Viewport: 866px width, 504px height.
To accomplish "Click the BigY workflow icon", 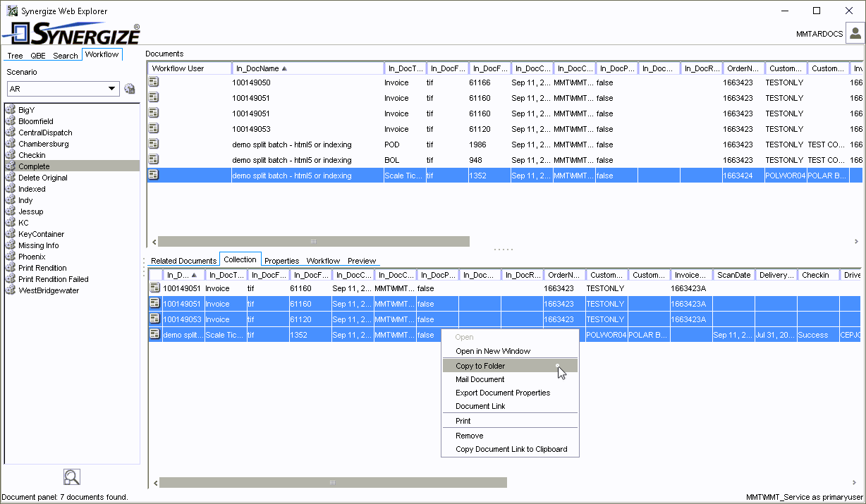I will click(x=11, y=110).
